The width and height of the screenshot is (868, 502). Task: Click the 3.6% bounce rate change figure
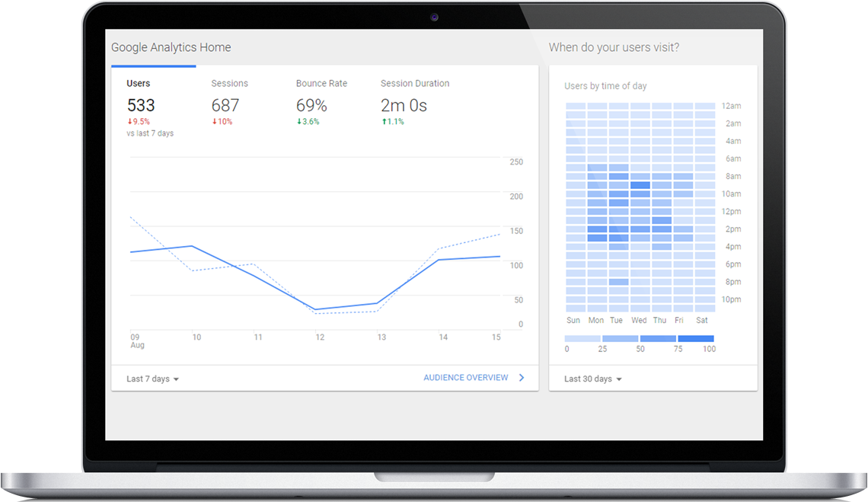click(x=311, y=122)
